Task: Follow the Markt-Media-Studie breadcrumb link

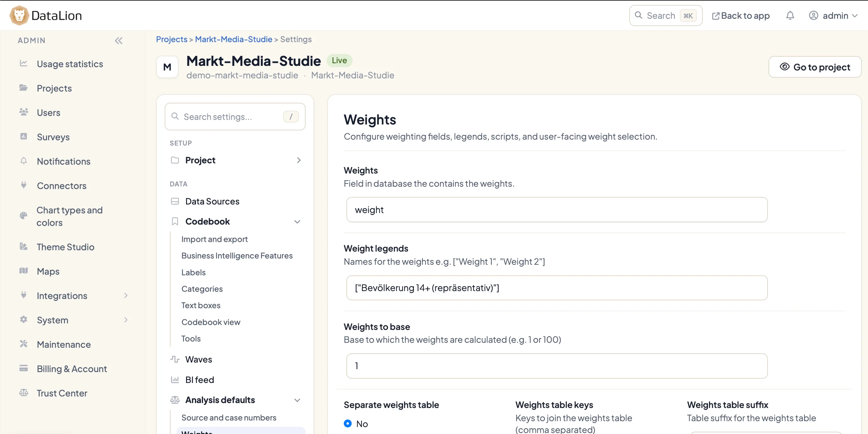Action: [x=233, y=39]
